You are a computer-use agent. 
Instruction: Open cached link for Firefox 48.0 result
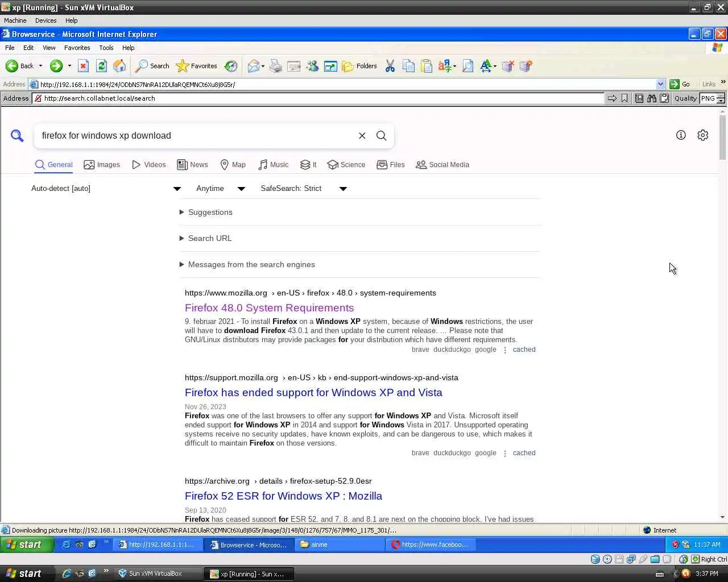coord(524,350)
